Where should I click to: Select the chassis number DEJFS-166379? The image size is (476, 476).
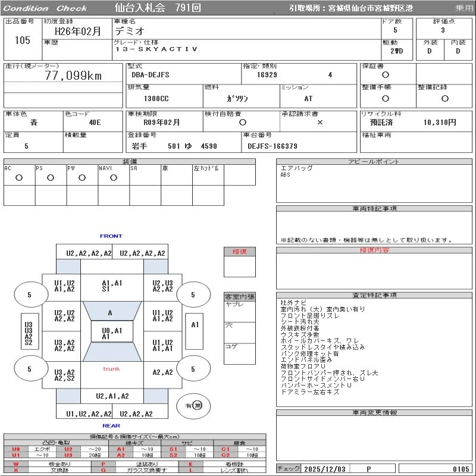tap(273, 146)
